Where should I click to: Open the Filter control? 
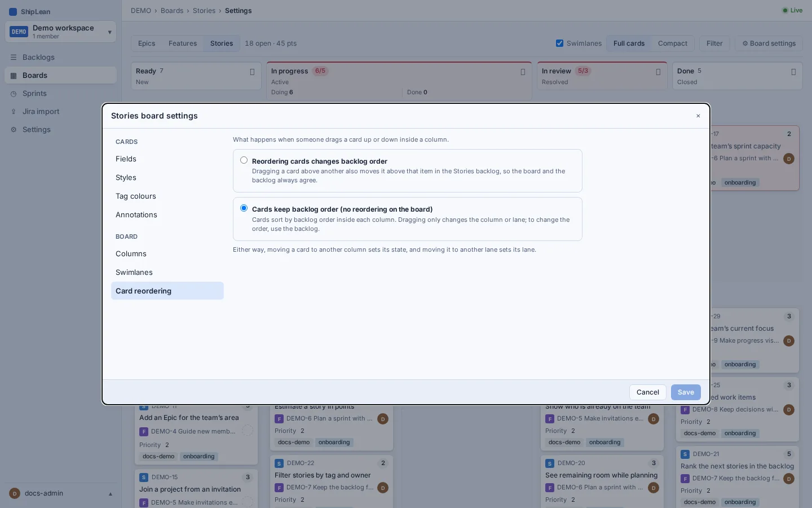(x=714, y=43)
